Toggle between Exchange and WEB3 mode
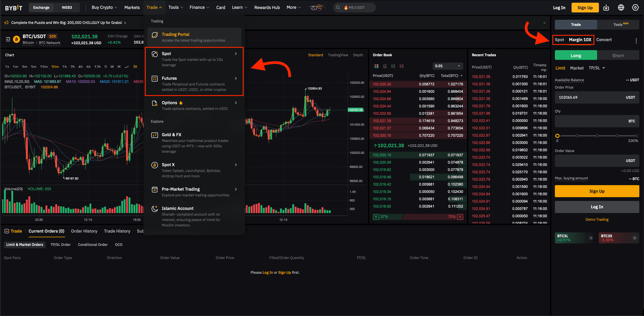The image size is (644, 316). pos(67,8)
